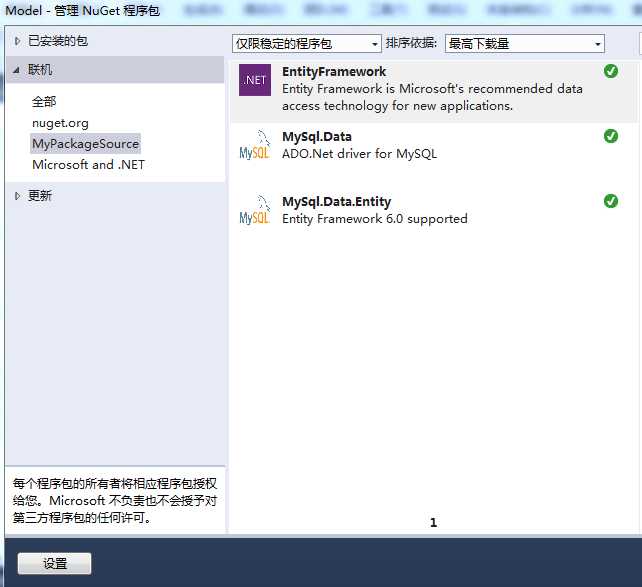Click the ADO.Net driver for MySQL description
The width and height of the screenshot is (642, 587).
(359, 154)
